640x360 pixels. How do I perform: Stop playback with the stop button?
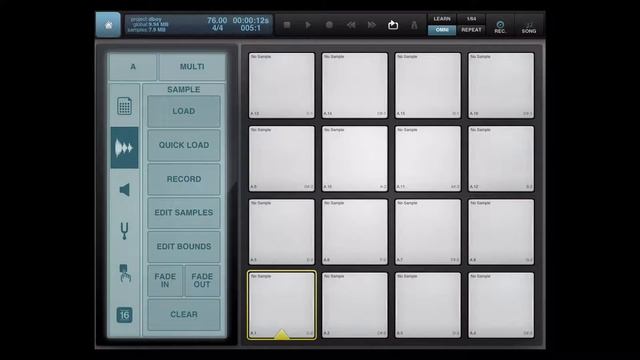coord(287,25)
